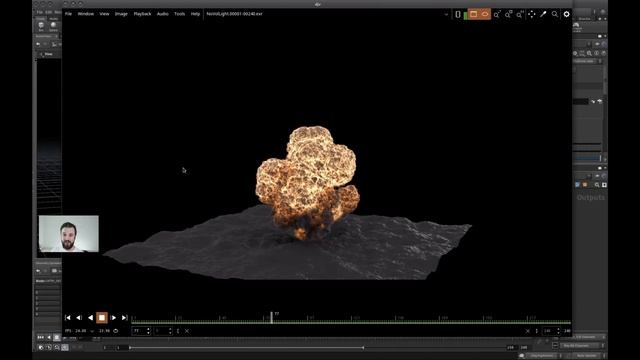640x360 pixels.
Task: Select the eyedropper pixel inspect tool
Action: tap(543, 14)
